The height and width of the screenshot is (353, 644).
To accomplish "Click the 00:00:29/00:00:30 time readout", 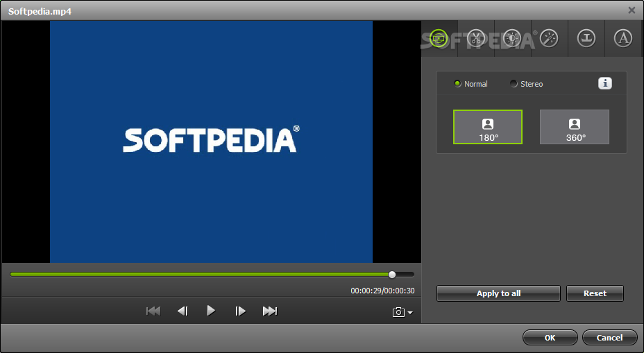I will pyautogui.click(x=382, y=291).
